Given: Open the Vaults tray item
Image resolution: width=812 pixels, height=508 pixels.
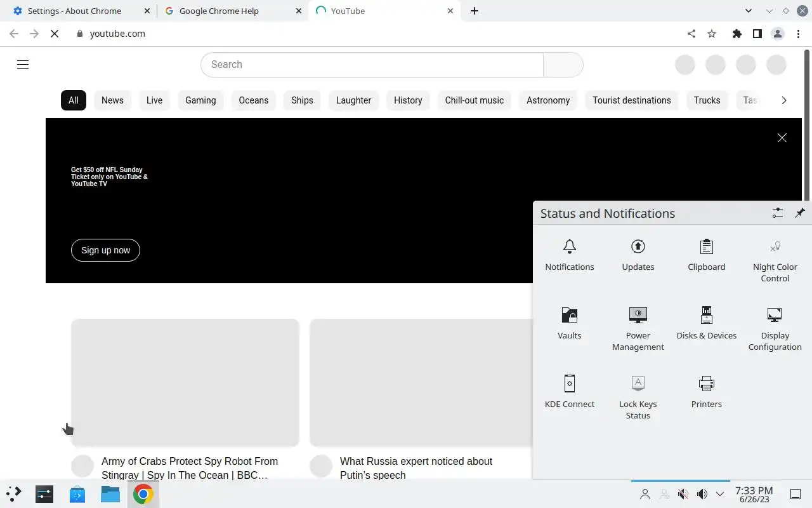Looking at the screenshot, I should coord(569,324).
